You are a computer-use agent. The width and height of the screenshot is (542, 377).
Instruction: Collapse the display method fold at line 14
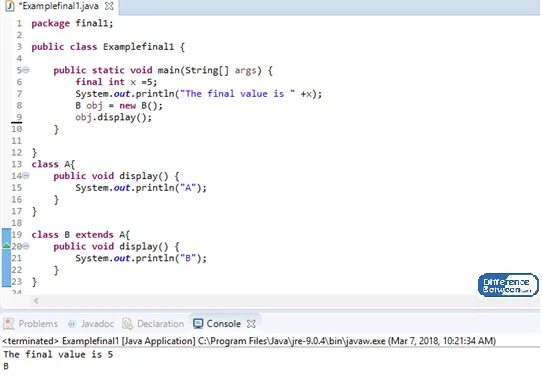(x=26, y=176)
